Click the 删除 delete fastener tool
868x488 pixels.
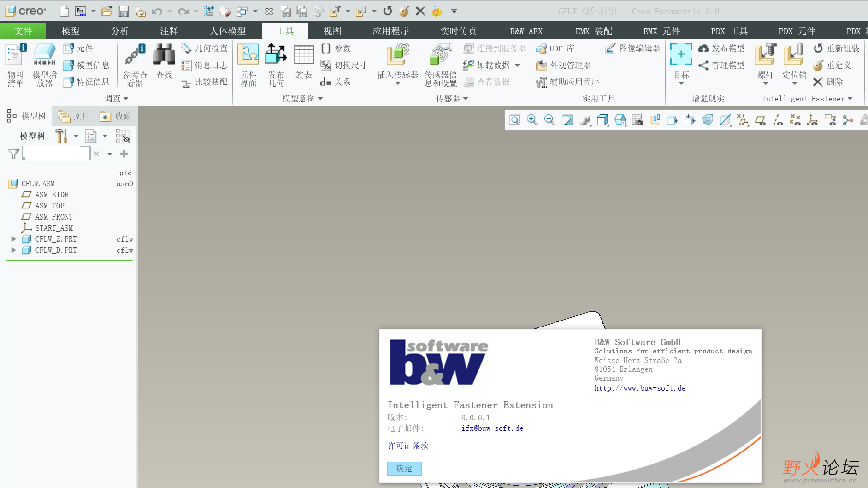828,82
